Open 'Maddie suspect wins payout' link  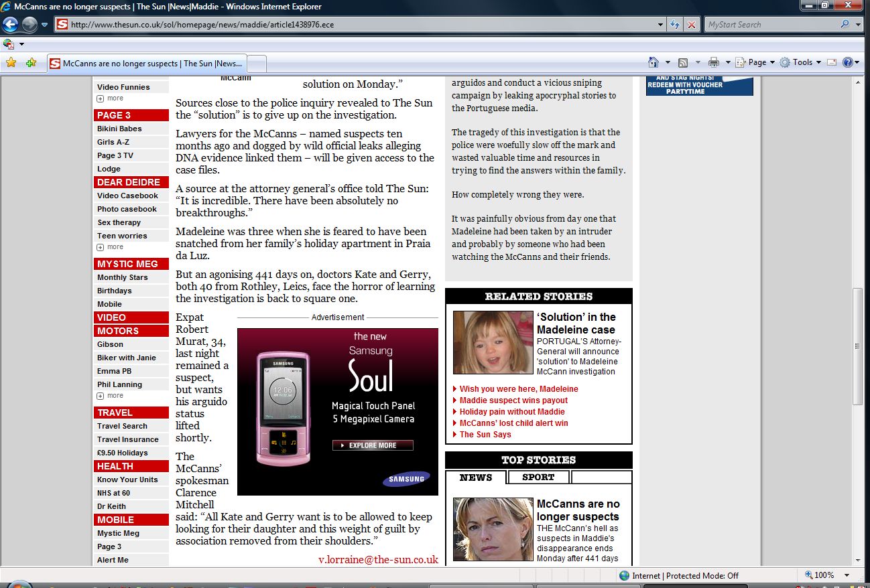click(x=513, y=400)
